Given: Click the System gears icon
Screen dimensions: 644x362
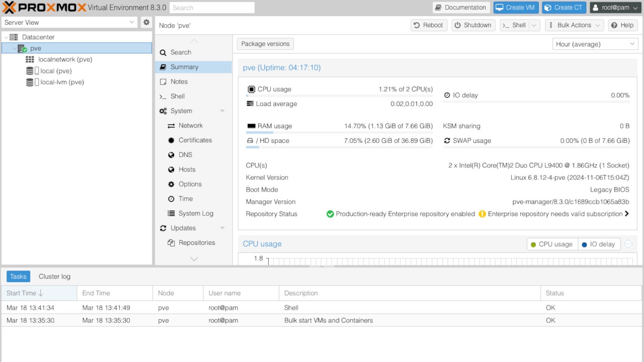Looking at the screenshot, I should coord(163,111).
